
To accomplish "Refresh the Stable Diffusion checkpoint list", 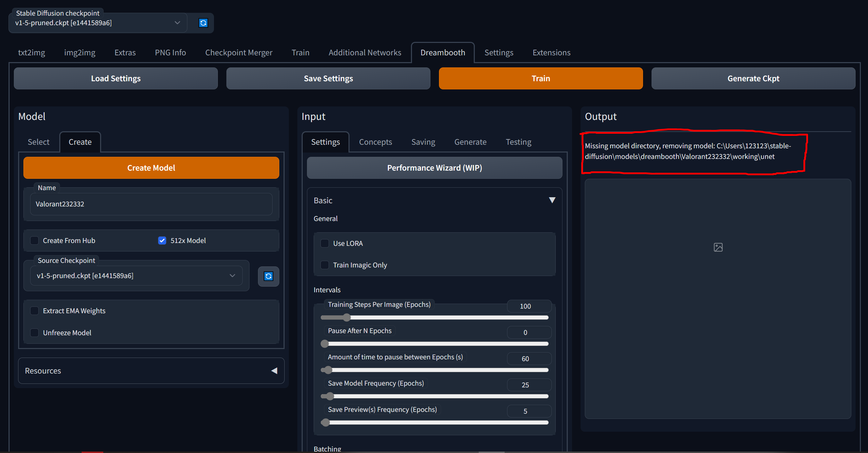I will [203, 23].
